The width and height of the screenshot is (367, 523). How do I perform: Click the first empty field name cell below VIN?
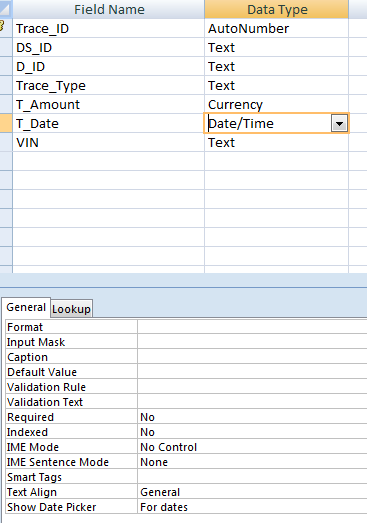109,161
